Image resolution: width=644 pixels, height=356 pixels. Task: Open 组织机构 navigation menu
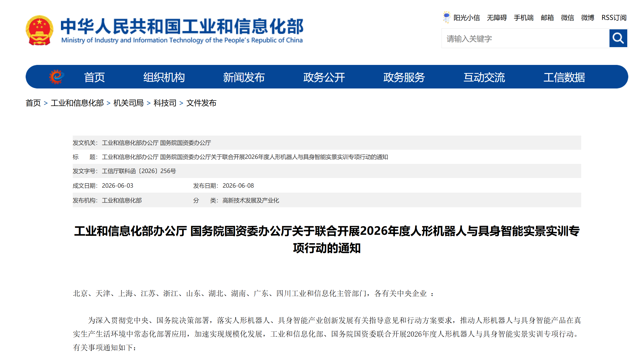(x=164, y=77)
